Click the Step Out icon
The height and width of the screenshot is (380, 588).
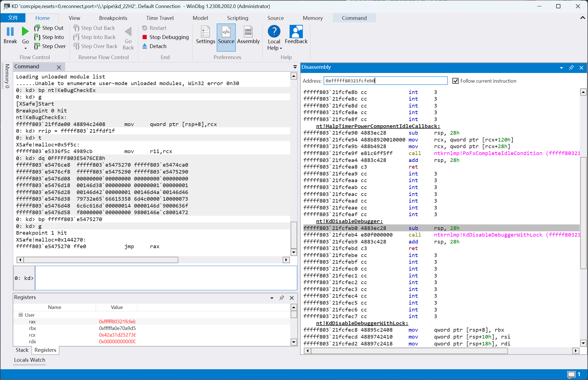pyautogui.click(x=37, y=28)
